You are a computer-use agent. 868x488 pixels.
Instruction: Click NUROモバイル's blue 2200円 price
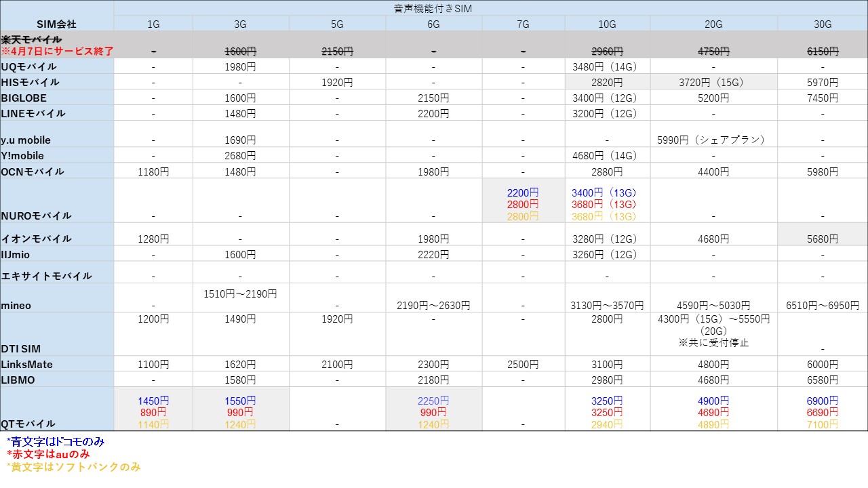click(523, 192)
